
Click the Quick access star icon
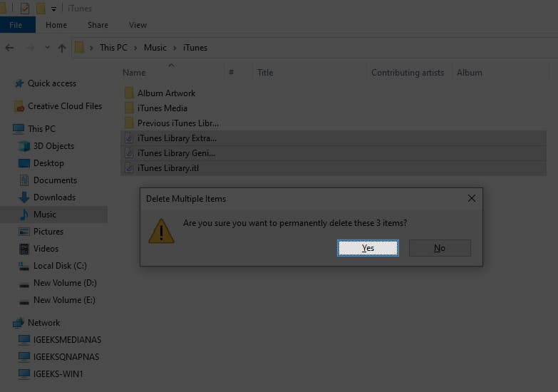point(19,83)
